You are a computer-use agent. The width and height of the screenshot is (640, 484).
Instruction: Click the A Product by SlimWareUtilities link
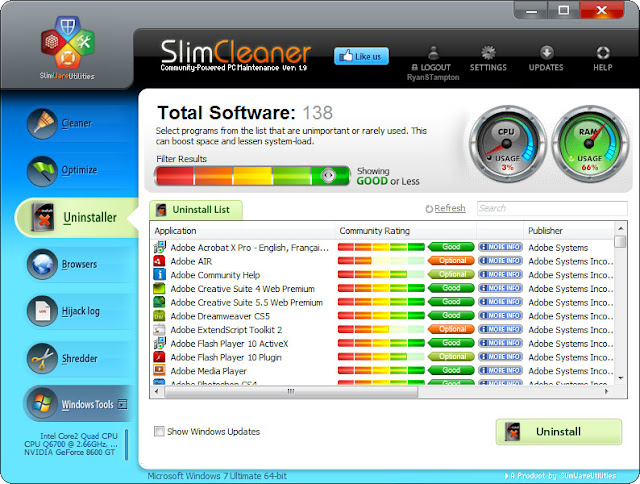pyautogui.click(x=560, y=475)
